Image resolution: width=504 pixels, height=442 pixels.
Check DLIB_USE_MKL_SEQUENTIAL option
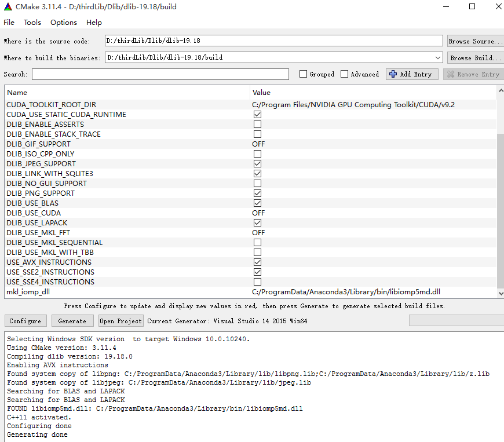coord(257,242)
